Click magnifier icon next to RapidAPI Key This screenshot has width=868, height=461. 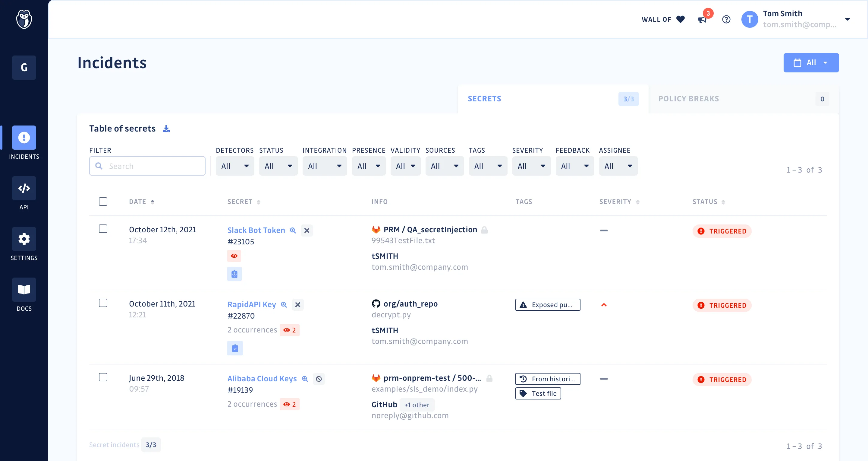284,304
